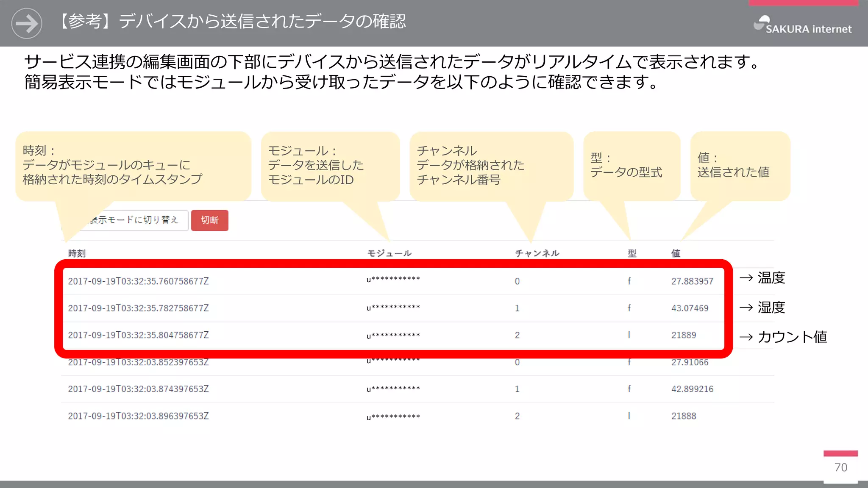Click timestamp 2017-09-19T03:32:35.782758677Z
The height and width of the screenshot is (488, 868).
[x=138, y=308]
